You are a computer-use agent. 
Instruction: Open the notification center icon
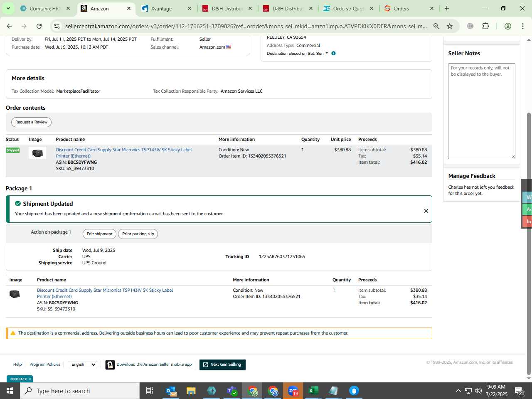tap(520, 391)
